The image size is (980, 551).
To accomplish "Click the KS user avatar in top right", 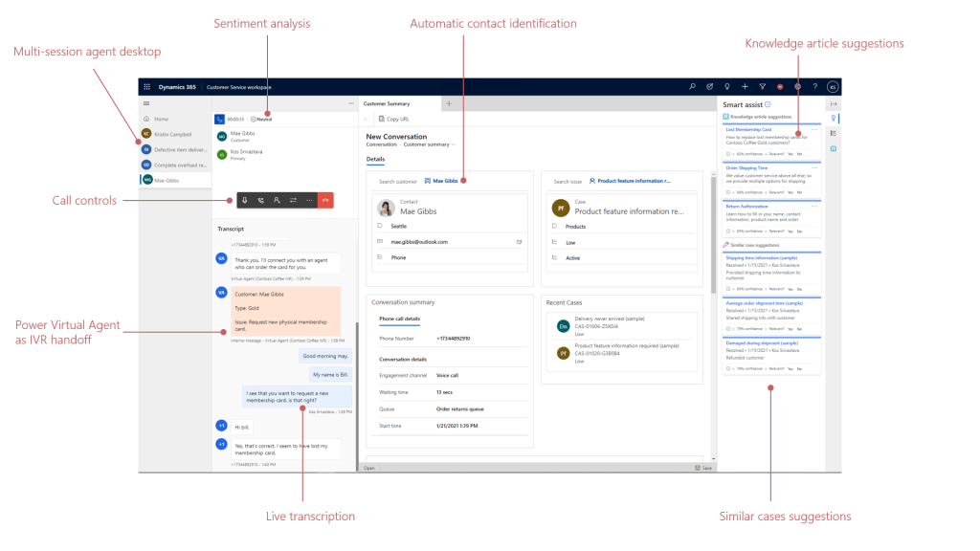I will click(x=832, y=87).
